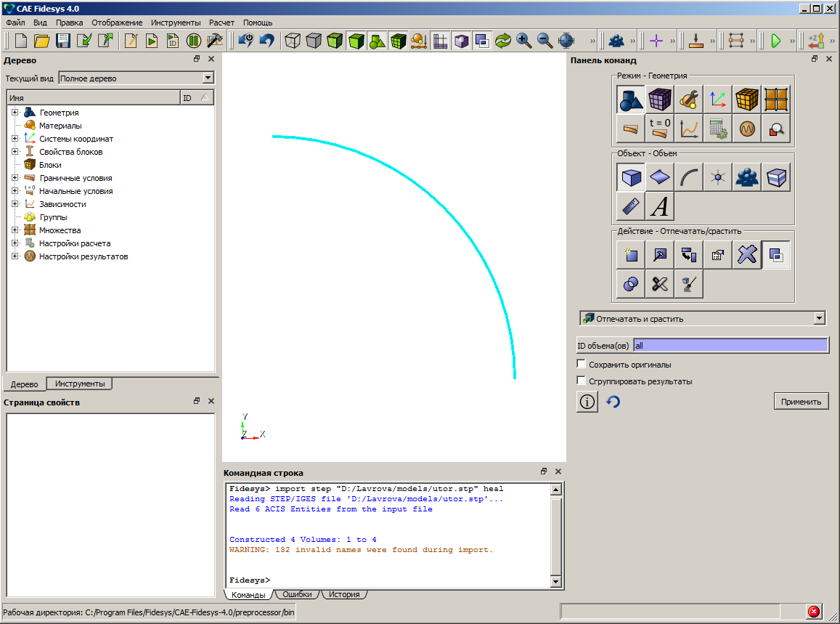Click the undo arrow in the toolbar
Viewport: 840px width, 624px height.
(266, 41)
